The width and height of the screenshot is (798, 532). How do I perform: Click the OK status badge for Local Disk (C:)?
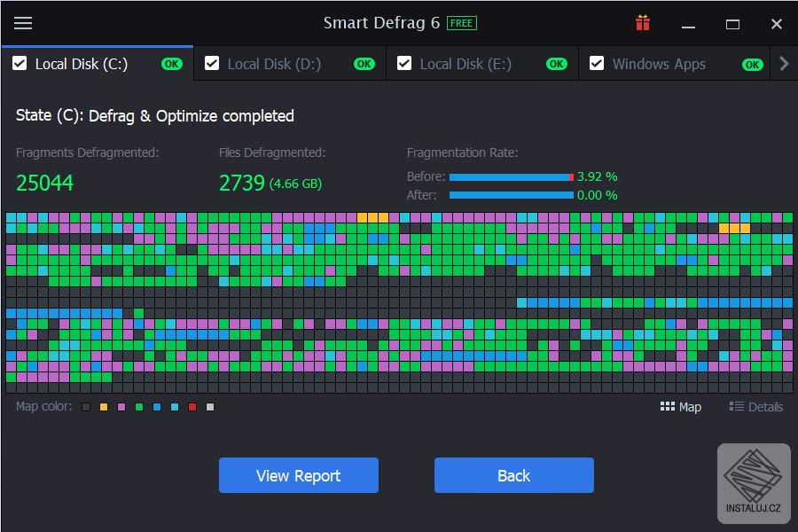171,64
